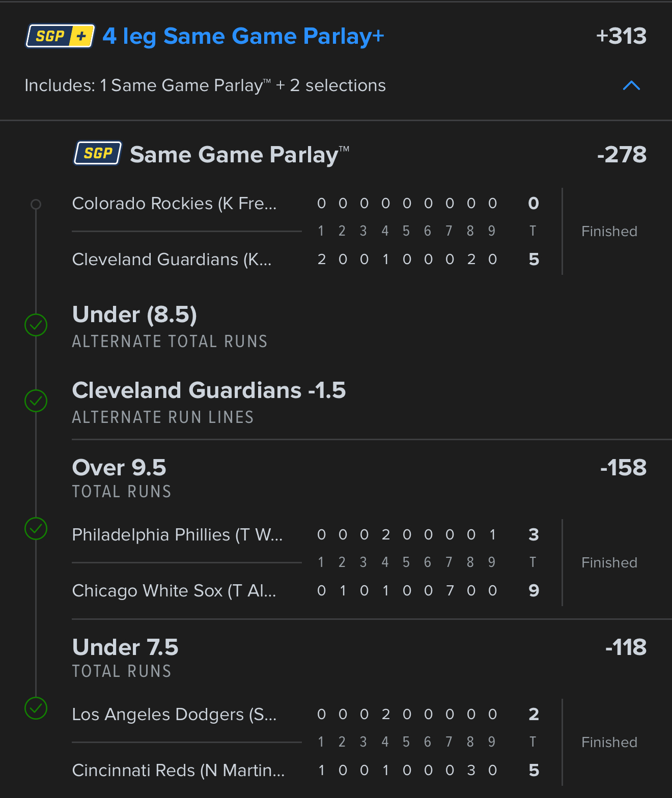Click green checkmark beside Under (8.5)
Viewport: 672px width, 798px height.
click(36, 325)
